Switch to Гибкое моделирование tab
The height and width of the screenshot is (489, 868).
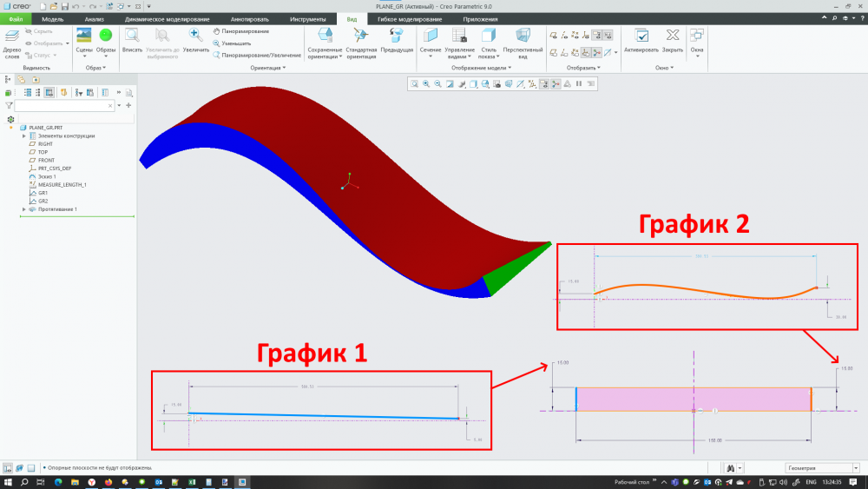(x=410, y=19)
